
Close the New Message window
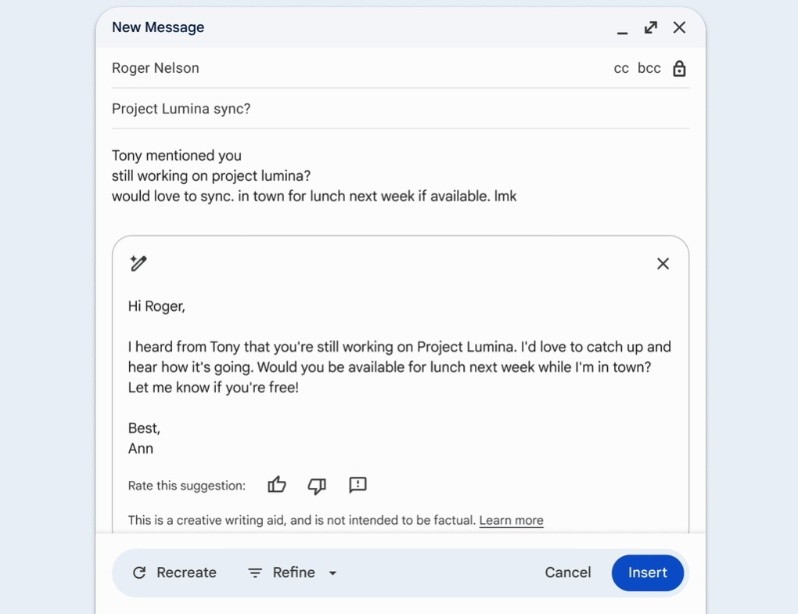[x=680, y=28]
